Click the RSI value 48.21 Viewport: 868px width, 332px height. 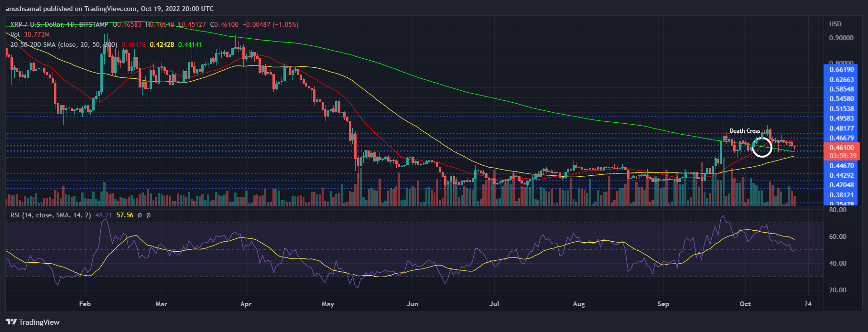[x=104, y=215]
